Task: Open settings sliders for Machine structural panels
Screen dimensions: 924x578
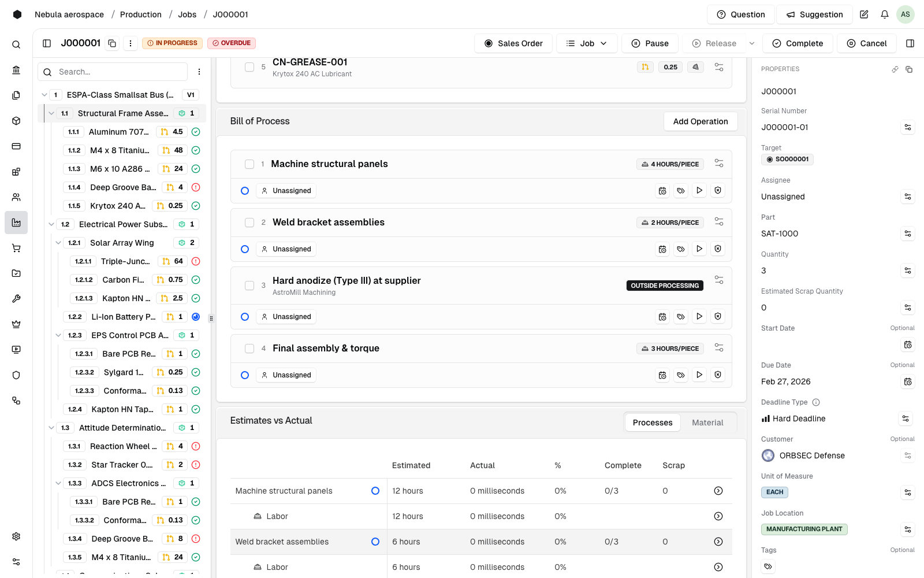Action: (x=719, y=164)
